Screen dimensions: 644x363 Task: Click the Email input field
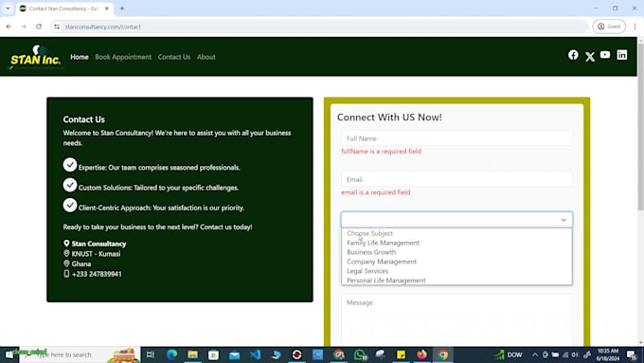[456, 179]
